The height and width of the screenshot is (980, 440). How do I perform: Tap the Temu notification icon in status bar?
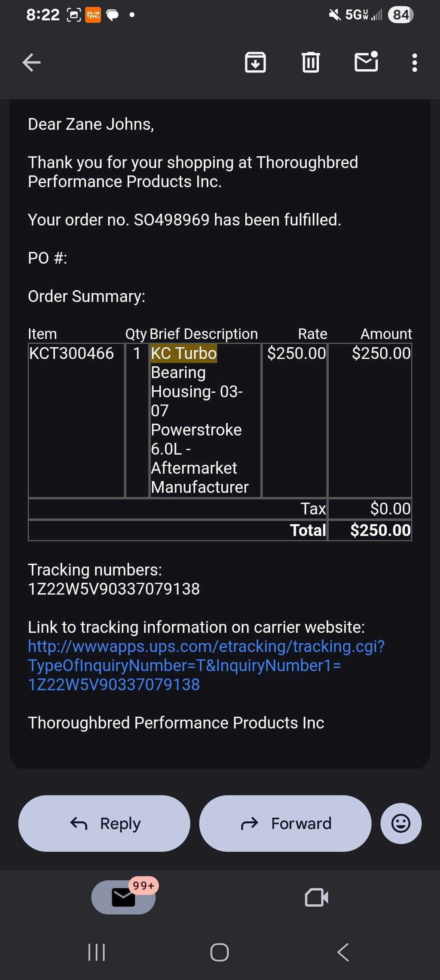tap(93, 15)
